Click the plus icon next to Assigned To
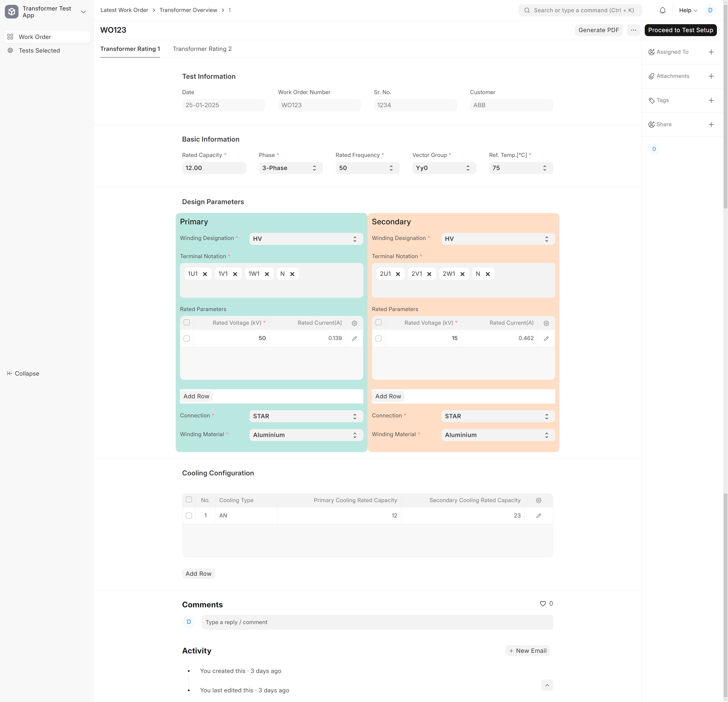This screenshot has height=702, width=728. click(711, 52)
